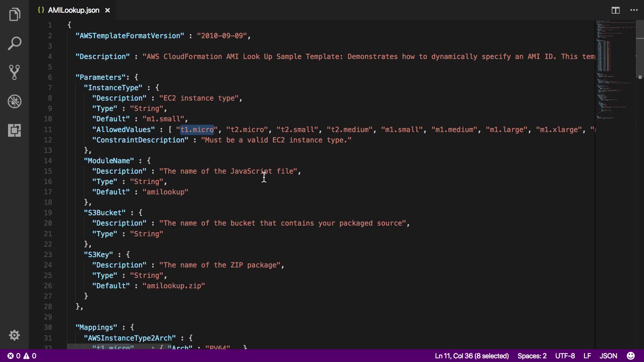This screenshot has height=362, width=644.
Task: Open the Explorer view in activity bar
Action: tap(14, 14)
